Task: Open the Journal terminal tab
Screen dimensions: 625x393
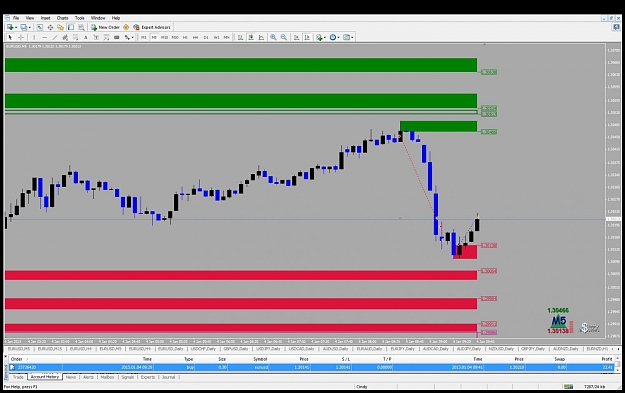Action: tap(168, 377)
